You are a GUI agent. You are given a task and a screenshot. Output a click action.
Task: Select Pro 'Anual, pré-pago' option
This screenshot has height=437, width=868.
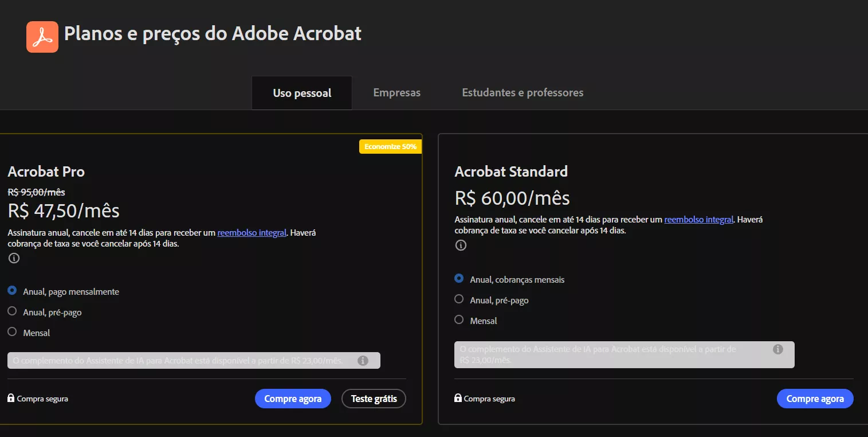pyautogui.click(x=12, y=311)
